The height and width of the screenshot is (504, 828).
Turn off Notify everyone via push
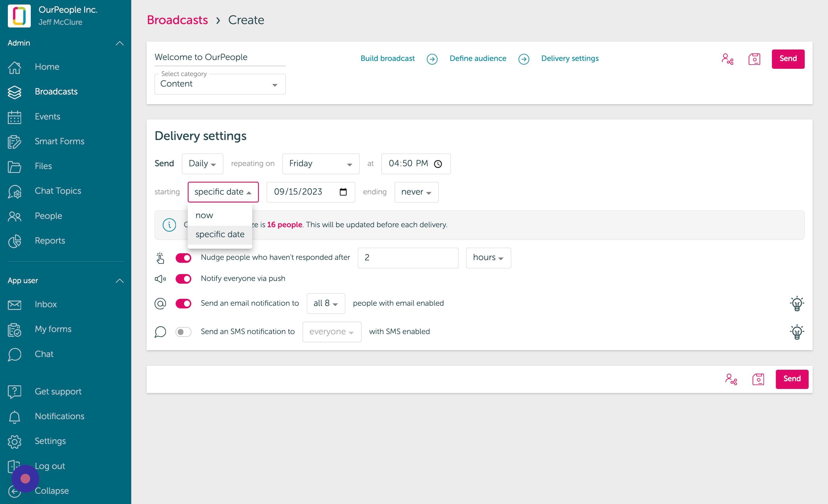click(183, 279)
